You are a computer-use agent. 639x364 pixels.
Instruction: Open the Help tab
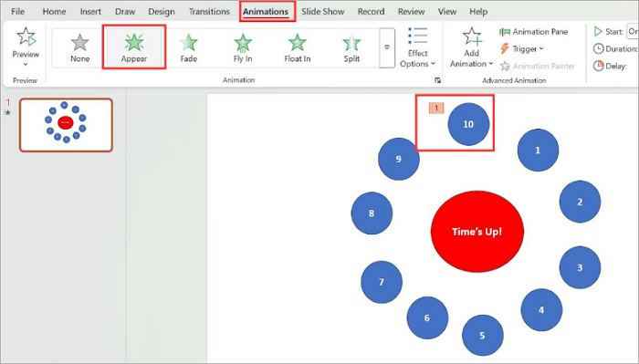tap(478, 11)
